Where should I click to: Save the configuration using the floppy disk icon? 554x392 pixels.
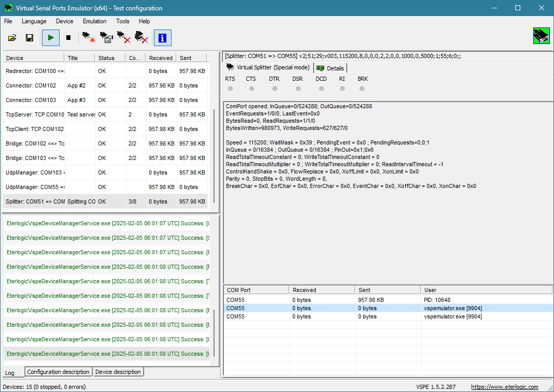(x=30, y=38)
